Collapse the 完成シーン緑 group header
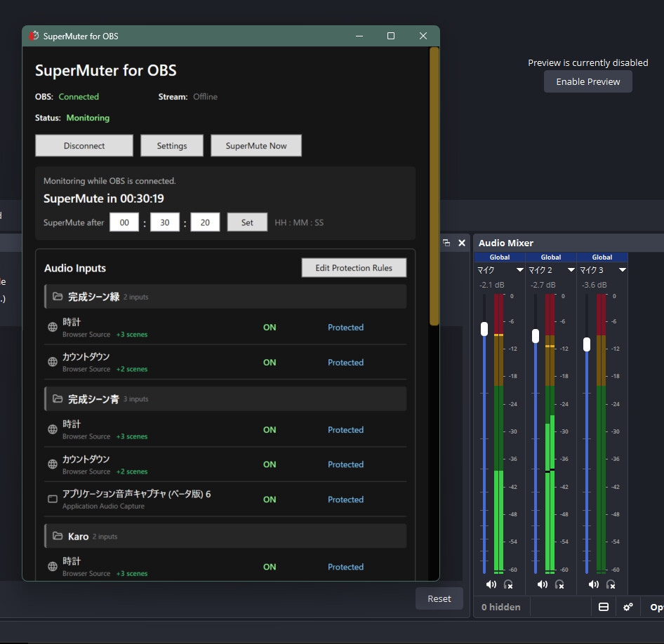Image resolution: width=664 pixels, height=644 pixels. coord(225,296)
